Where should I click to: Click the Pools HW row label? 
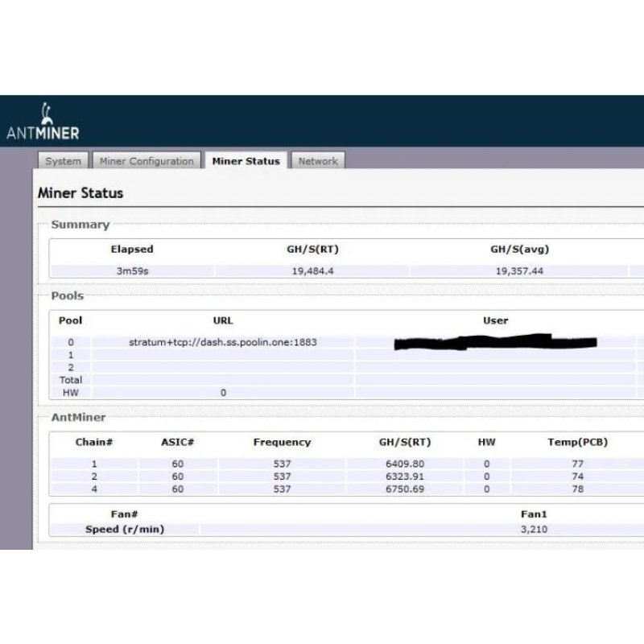(x=71, y=393)
